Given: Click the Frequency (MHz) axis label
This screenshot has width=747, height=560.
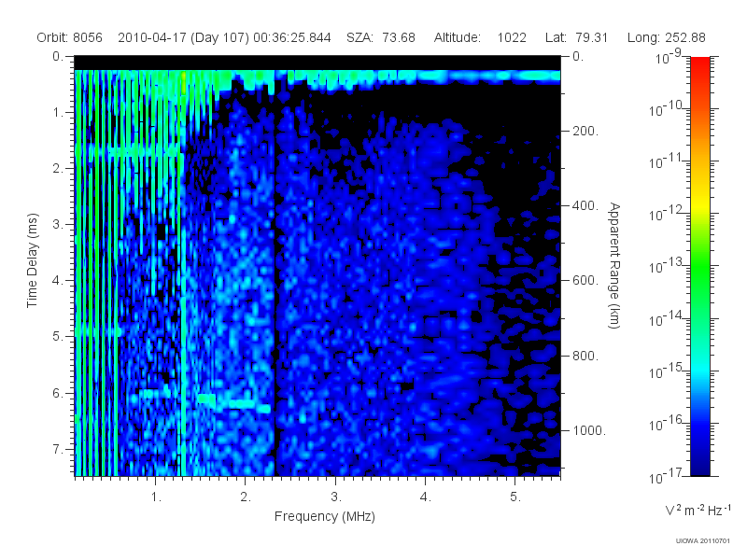Looking at the screenshot, I should 324,516.
